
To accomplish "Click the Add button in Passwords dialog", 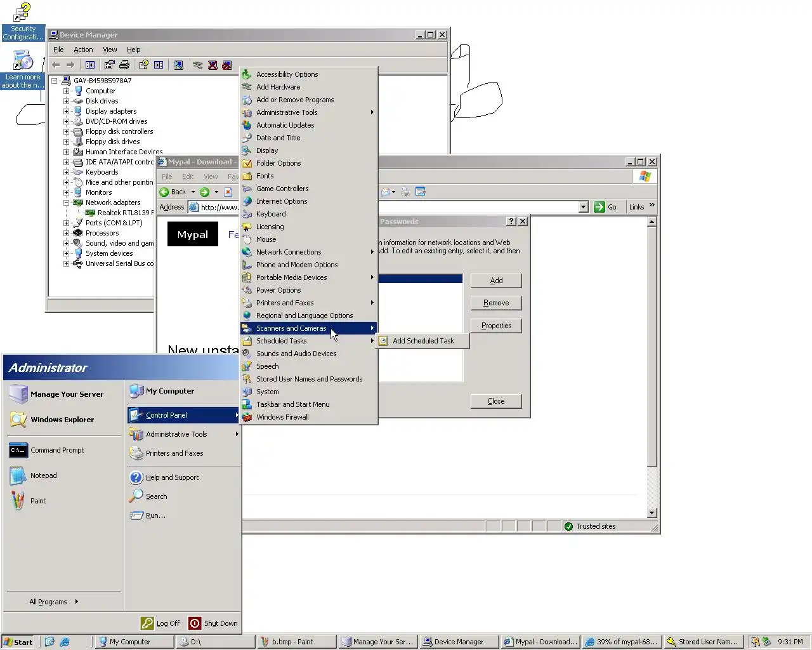I will 496,281.
